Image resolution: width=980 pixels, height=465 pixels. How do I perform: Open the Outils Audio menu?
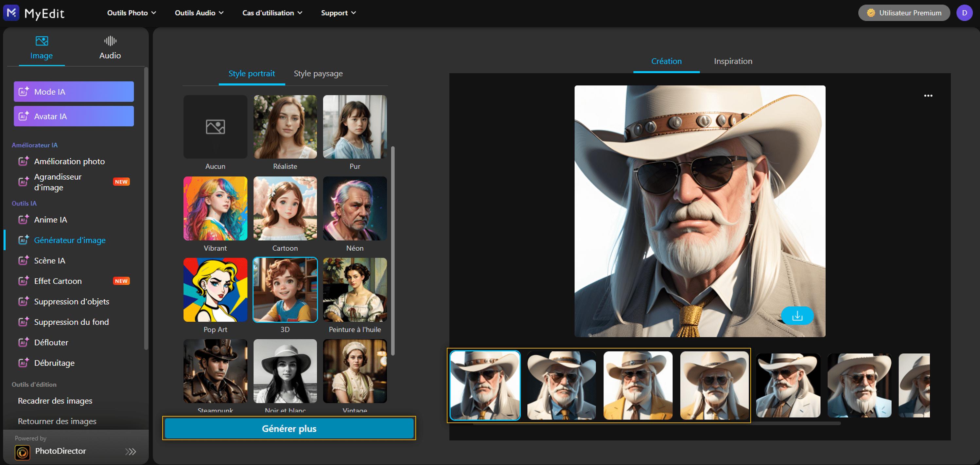coord(199,13)
